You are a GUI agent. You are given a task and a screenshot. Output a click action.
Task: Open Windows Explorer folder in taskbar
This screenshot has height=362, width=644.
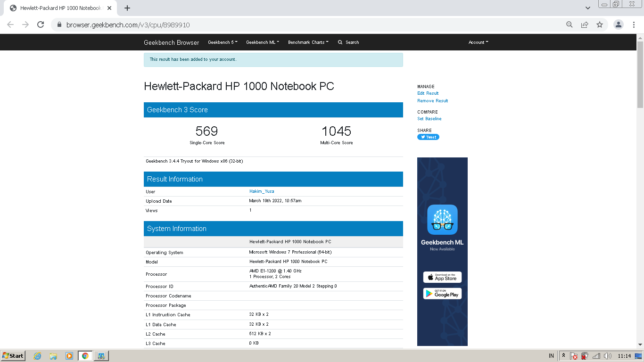coord(53,356)
